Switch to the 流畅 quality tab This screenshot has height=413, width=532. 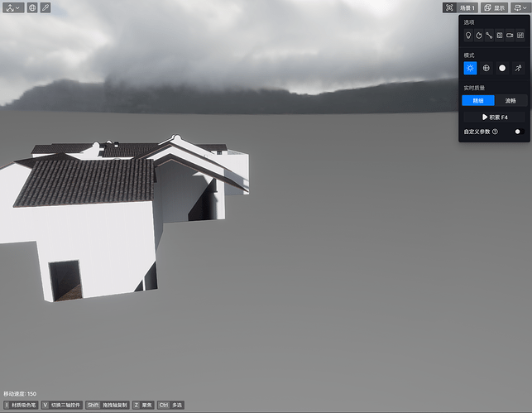tap(510, 100)
